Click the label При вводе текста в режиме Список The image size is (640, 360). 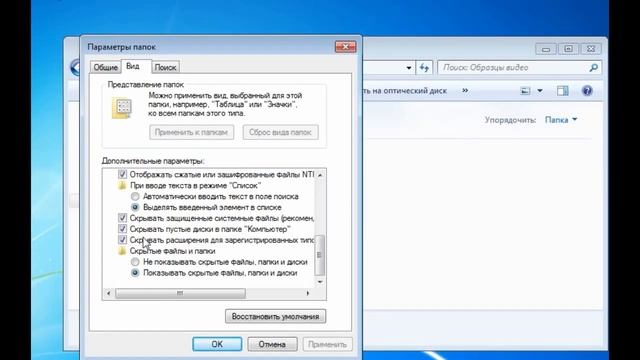point(195,185)
